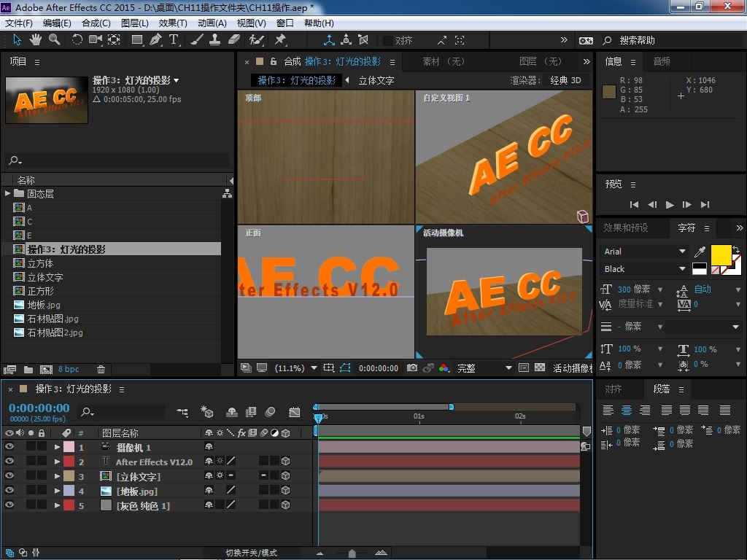The image size is (747, 560).
Task: Click 切换开关/模式 at timeline bottom
Action: [x=251, y=553]
